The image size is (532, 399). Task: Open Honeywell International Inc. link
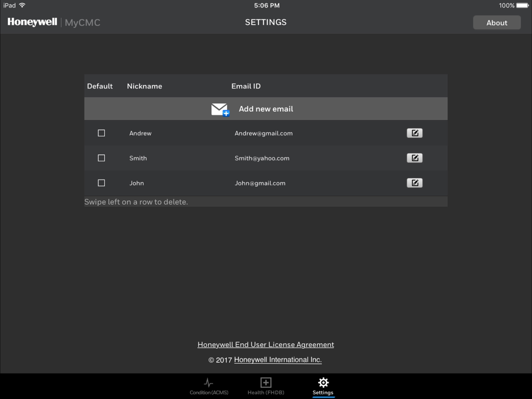point(278,360)
